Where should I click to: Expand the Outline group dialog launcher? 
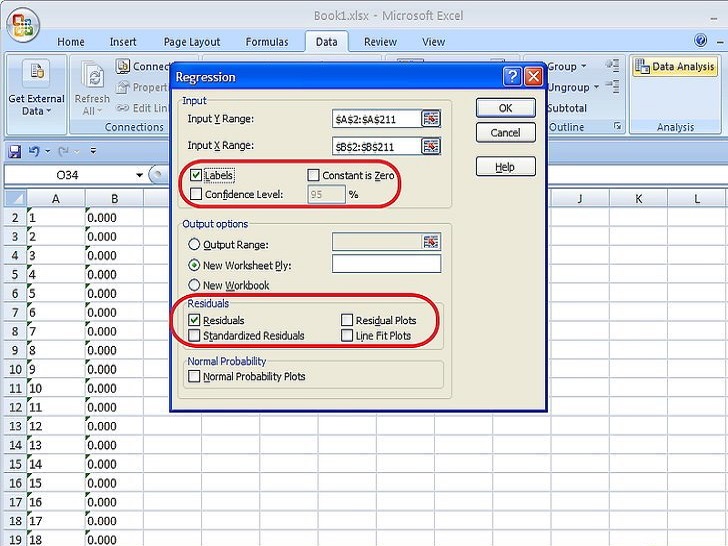[x=618, y=126]
